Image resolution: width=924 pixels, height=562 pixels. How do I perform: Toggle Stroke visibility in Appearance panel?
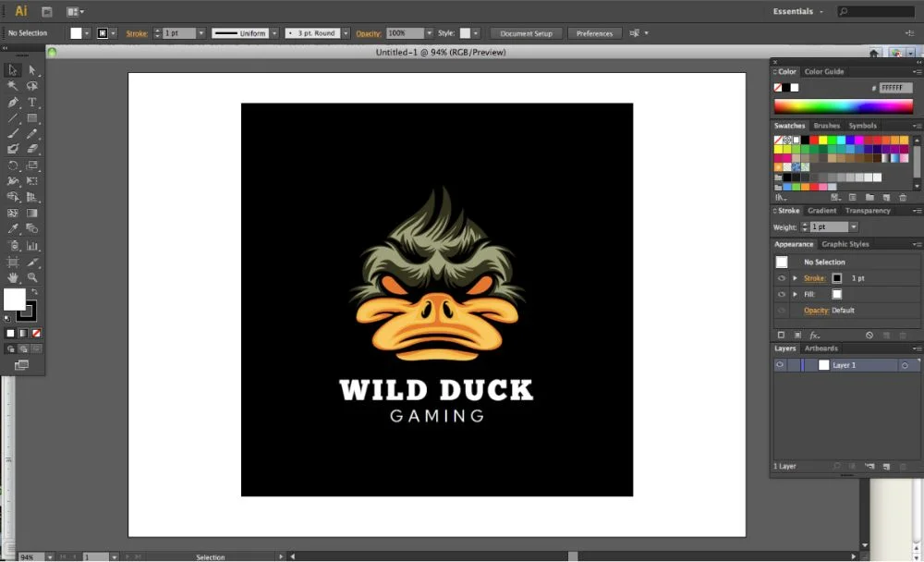(782, 278)
